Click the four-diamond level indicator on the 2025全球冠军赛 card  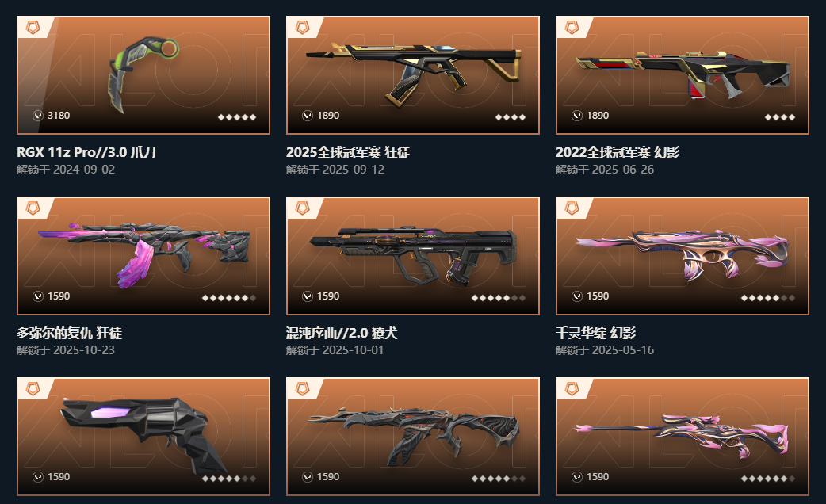(x=511, y=117)
